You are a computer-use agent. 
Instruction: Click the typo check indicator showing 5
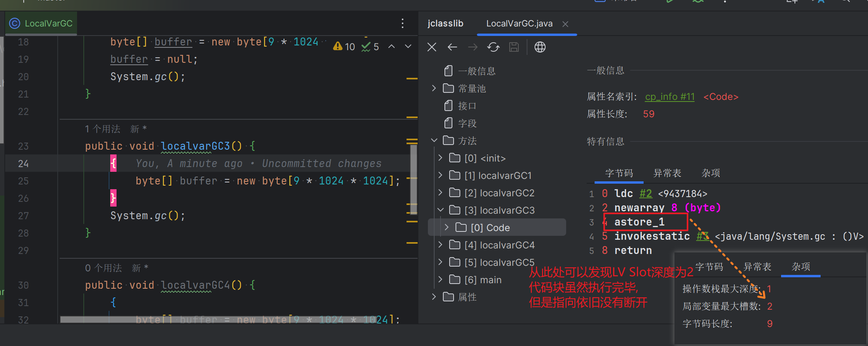click(370, 47)
